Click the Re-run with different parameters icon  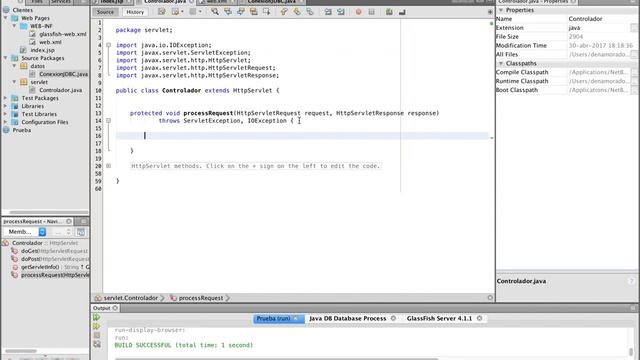click(x=97, y=326)
